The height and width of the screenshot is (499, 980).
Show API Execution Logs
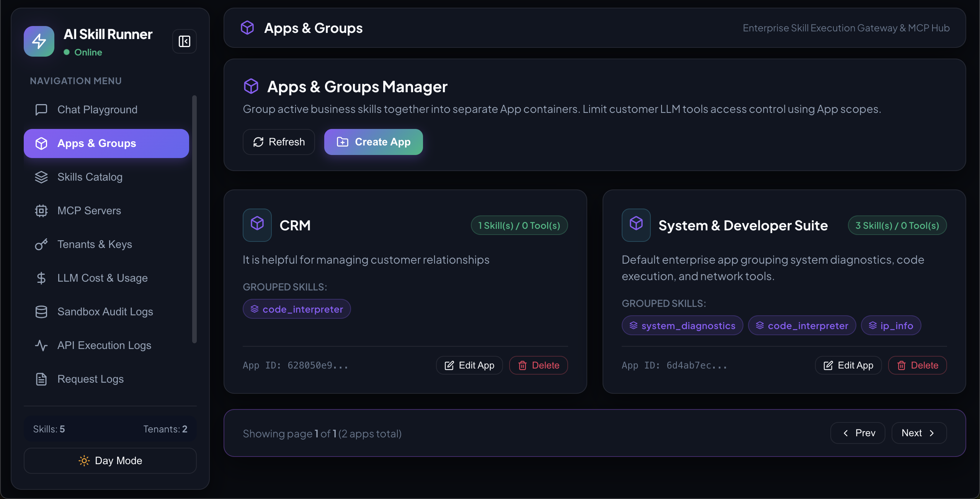[x=106, y=345]
